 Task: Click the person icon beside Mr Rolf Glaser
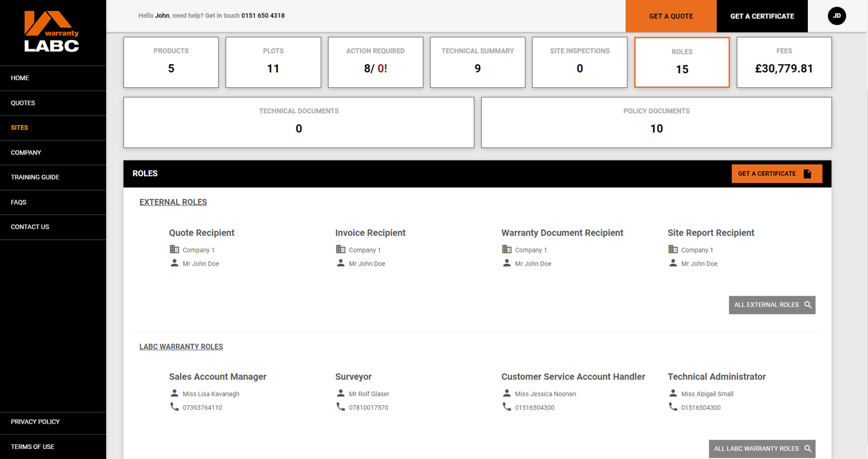pyautogui.click(x=341, y=393)
